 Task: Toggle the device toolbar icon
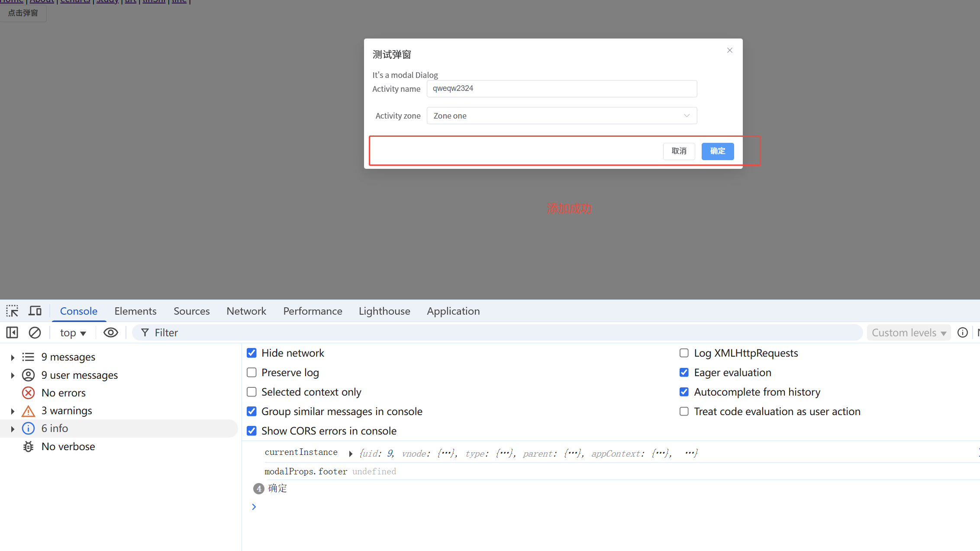tap(35, 311)
